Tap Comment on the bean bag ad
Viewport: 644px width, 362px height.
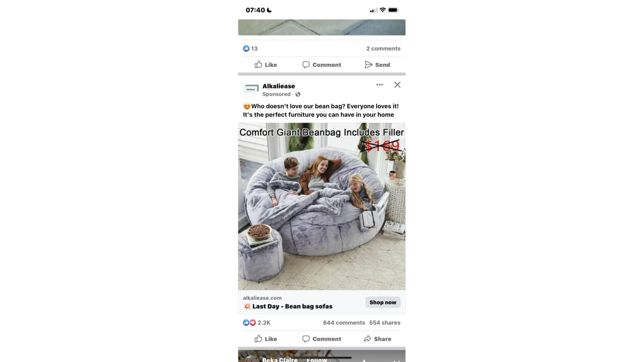click(x=322, y=339)
